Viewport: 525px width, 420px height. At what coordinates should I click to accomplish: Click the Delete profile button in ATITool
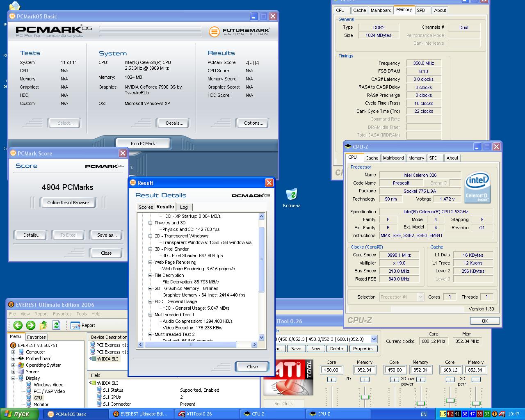(336, 349)
